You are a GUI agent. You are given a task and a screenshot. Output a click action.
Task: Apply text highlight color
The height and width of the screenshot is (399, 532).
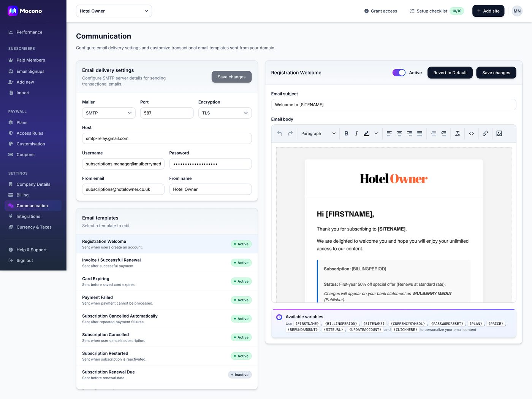click(x=366, y=134)
